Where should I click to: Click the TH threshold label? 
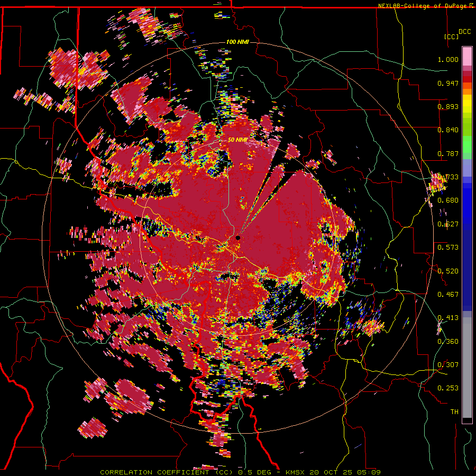click(x=454, y=412)
